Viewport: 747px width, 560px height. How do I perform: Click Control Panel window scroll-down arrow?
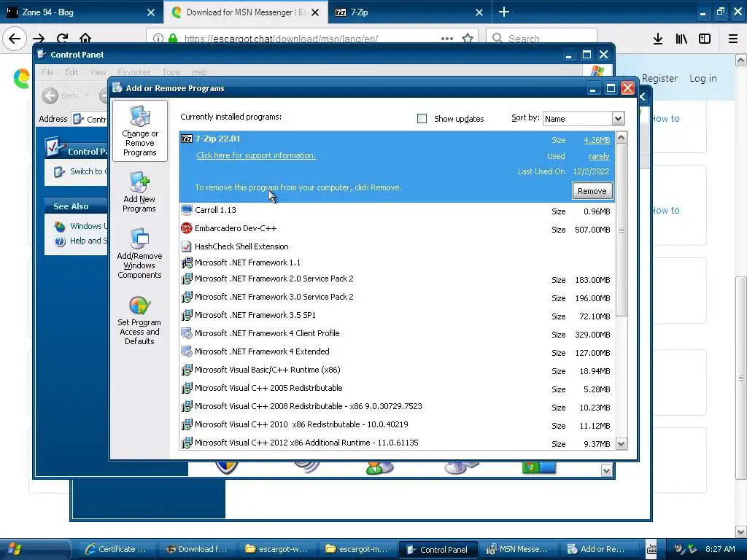pyautogui.click(x=606, y=471)
